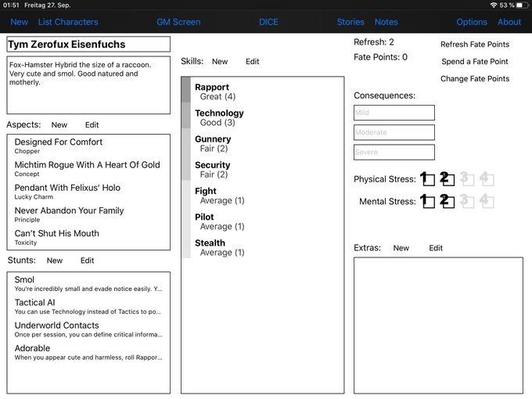Check disabled Physical Stress box 3

click(467, 178)
